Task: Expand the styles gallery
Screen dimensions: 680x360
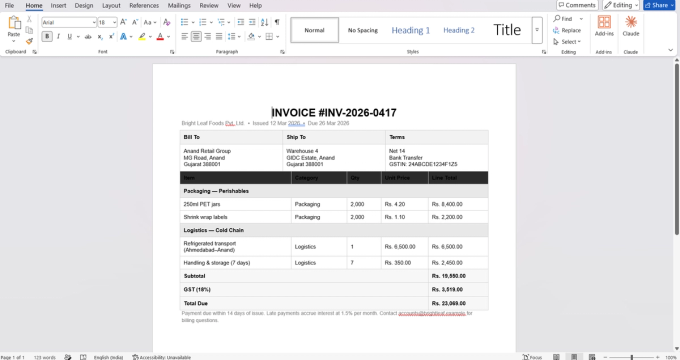Action: pos(537,30)
